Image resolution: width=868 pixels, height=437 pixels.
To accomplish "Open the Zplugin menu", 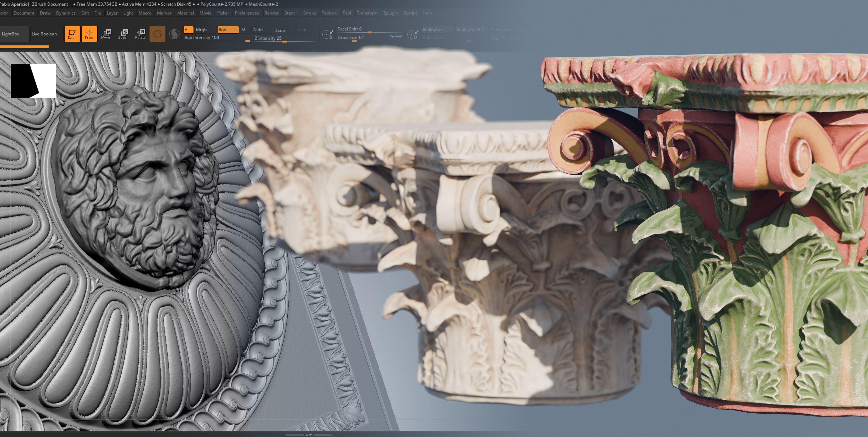I will [390, 13].
